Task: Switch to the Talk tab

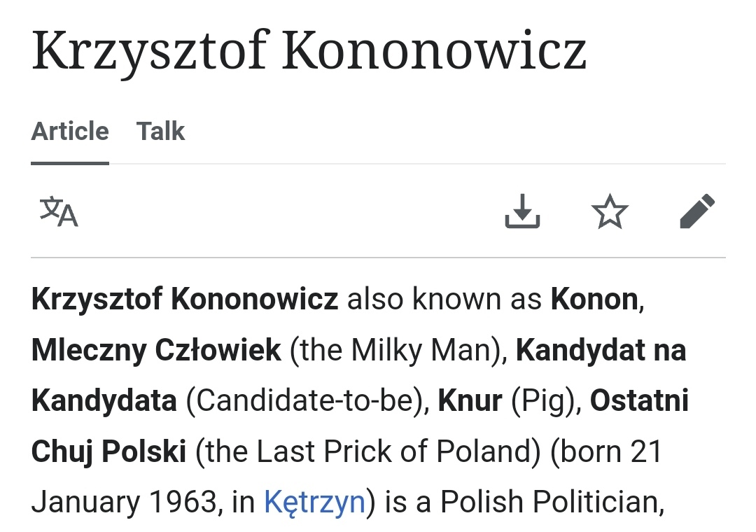Action: pos(160,131)
